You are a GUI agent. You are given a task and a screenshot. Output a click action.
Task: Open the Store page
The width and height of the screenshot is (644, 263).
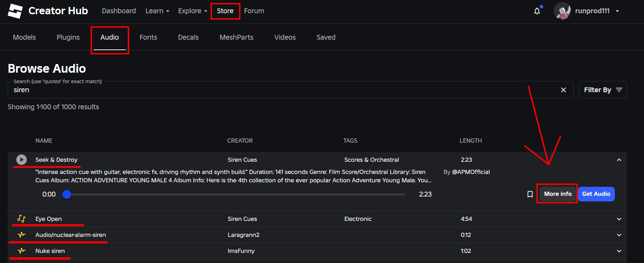(225, 11)
